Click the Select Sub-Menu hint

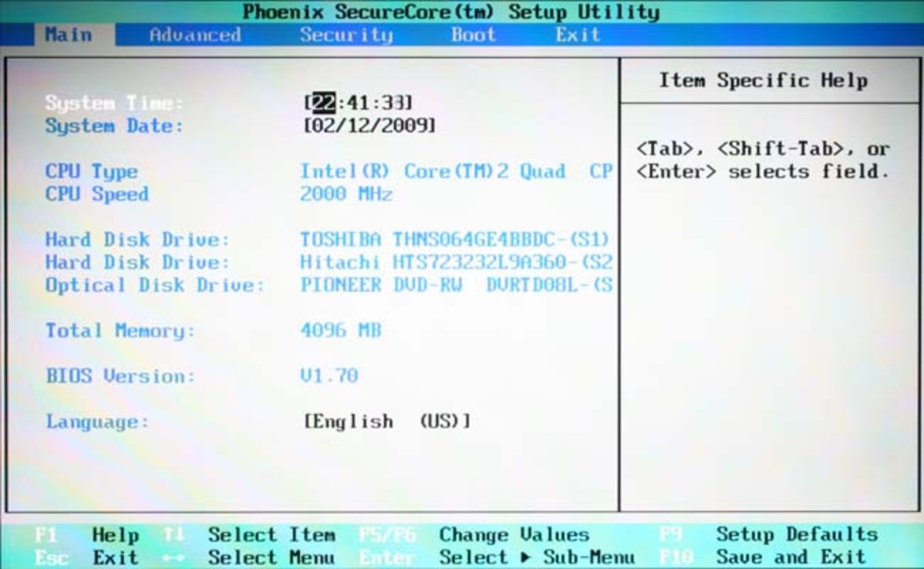pos(497,557)
